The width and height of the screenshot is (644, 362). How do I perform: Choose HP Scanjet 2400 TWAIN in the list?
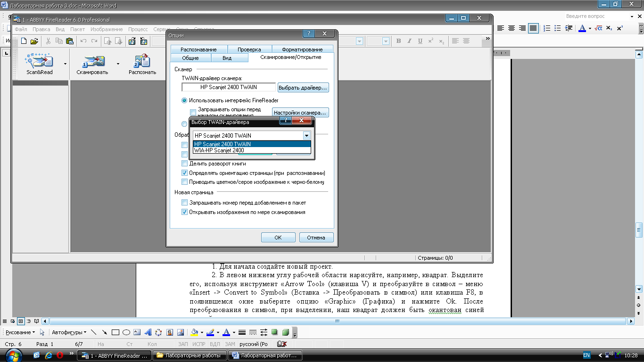point(252,144)
